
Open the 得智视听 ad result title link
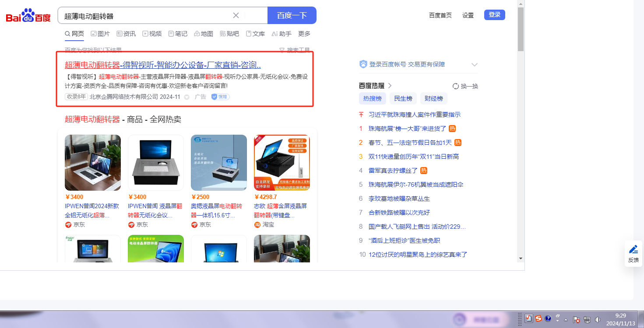[x=163, y=65]
